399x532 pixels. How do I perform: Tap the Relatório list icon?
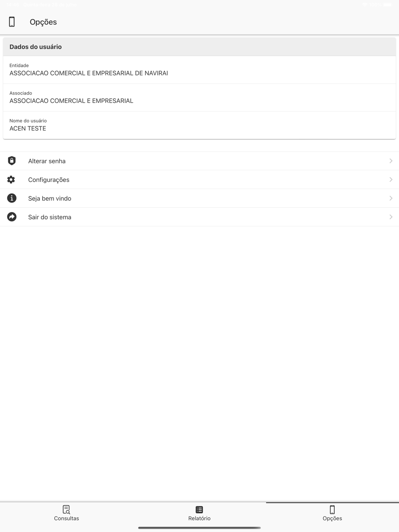point(199,510)
